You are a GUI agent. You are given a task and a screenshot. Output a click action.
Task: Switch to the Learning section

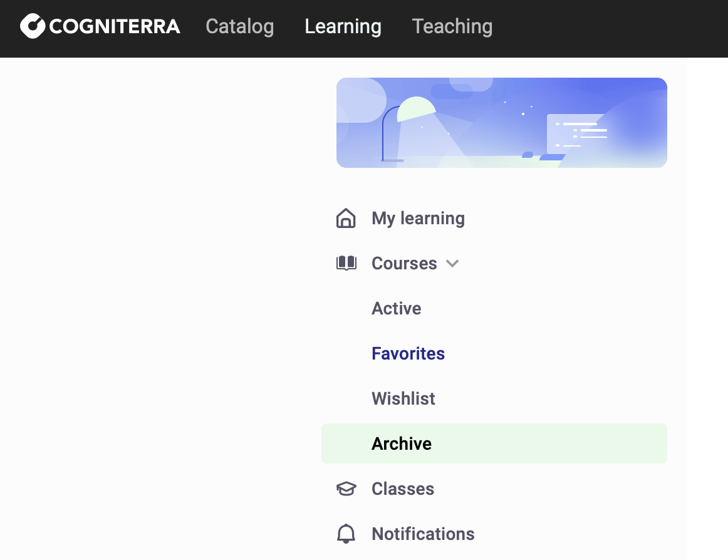click(343, 26)
